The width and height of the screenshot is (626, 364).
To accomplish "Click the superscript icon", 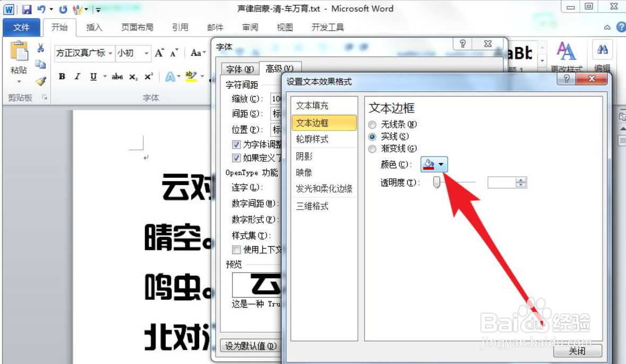I will (x=148, y=76).
